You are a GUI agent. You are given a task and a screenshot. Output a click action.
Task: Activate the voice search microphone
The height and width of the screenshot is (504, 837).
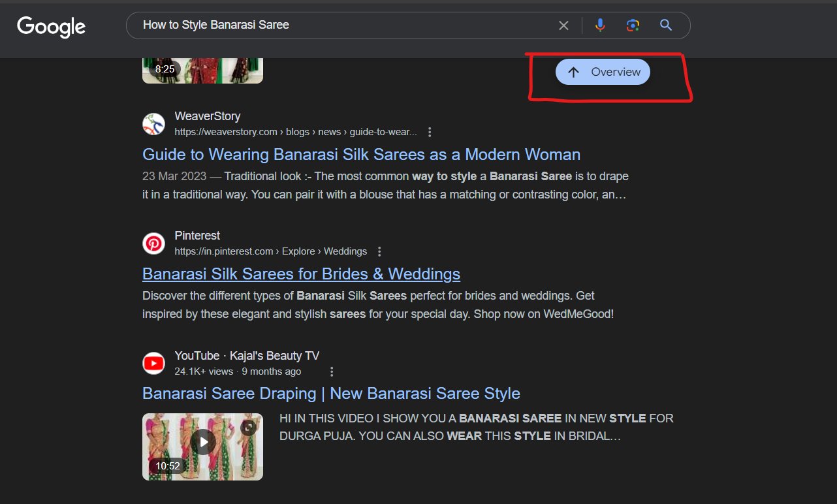pos(599,25)
